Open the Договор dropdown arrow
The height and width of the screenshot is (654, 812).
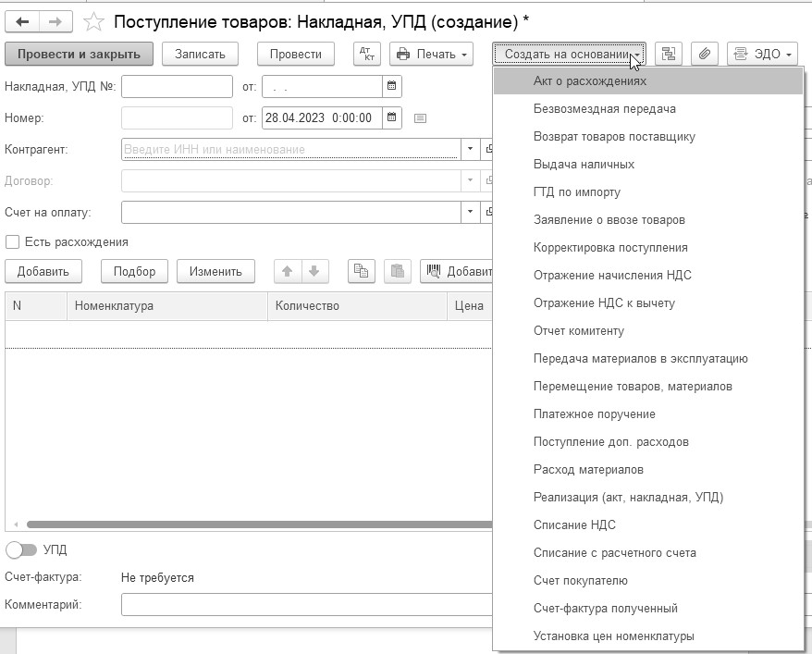(470, 180)
